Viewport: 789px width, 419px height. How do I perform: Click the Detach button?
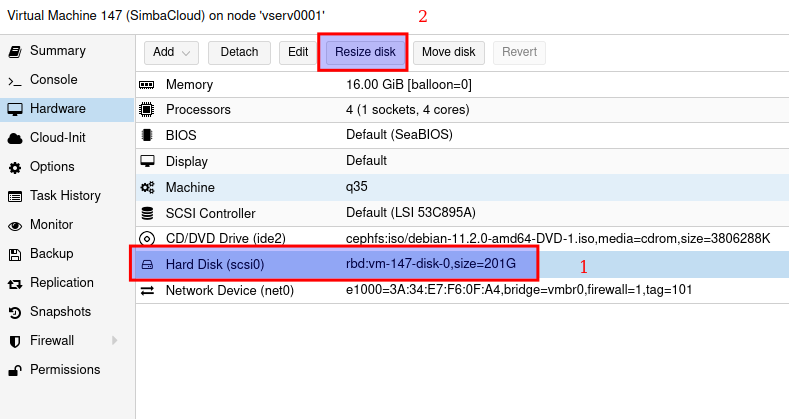pyautogui.click(x=239, y=52)
